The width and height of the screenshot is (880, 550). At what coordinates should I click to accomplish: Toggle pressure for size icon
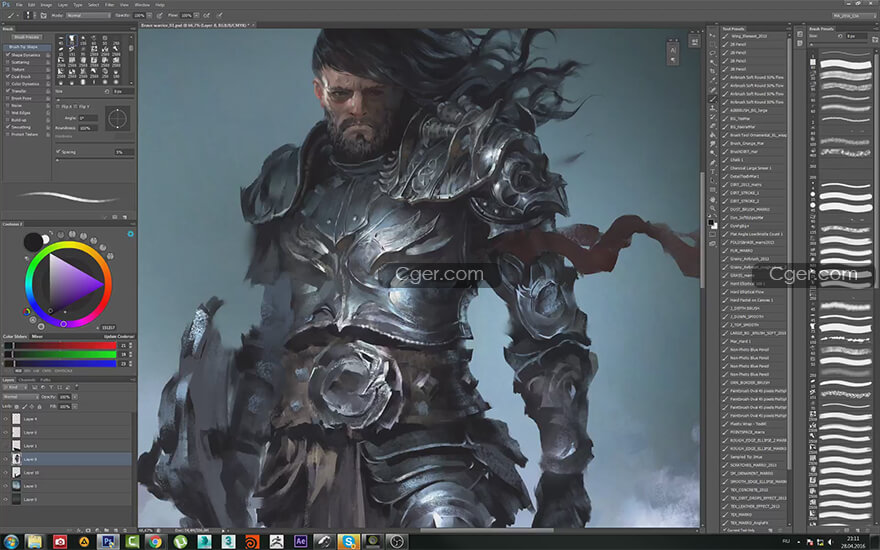click(x=219, y=15)
